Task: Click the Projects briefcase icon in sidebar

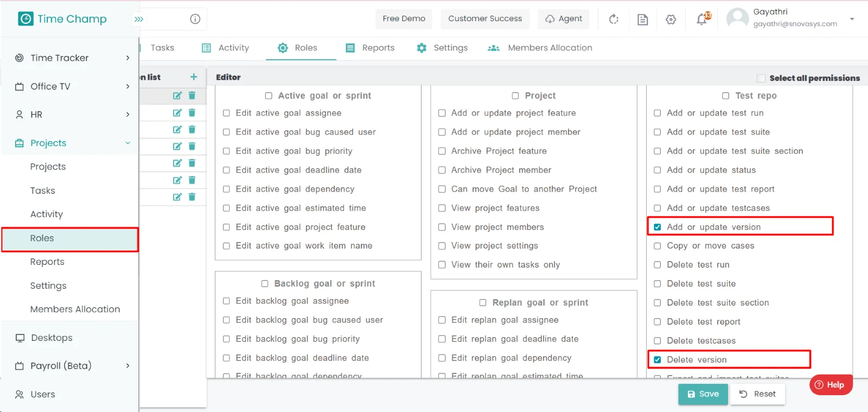Action: (20, 143)
